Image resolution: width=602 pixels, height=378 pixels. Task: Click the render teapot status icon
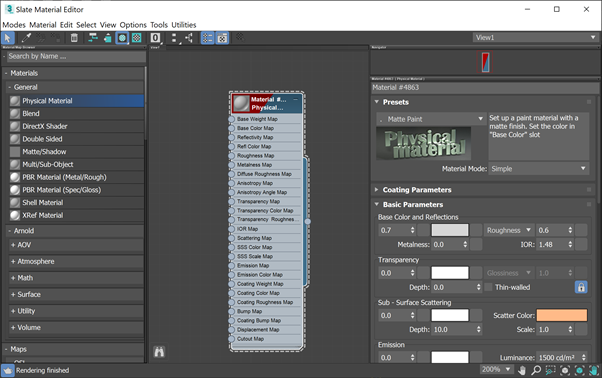8,371
